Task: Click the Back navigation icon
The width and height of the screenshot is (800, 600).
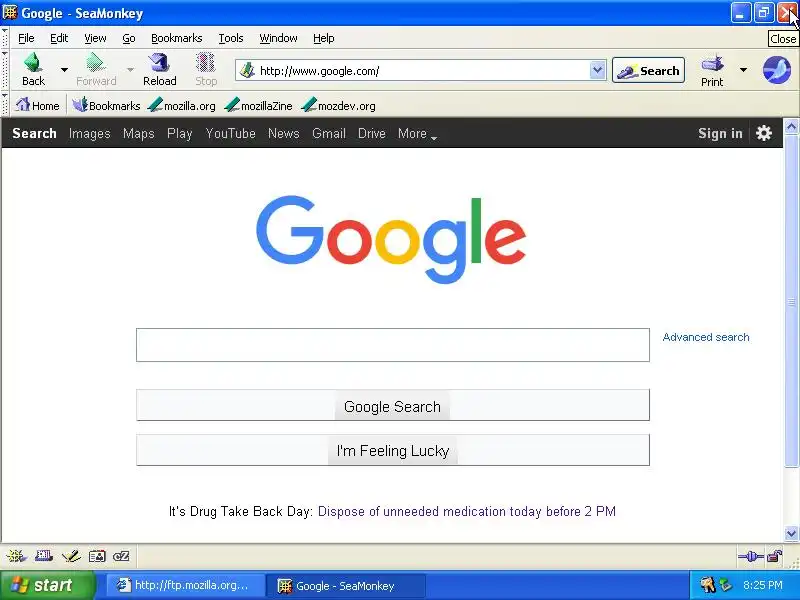Action: [33, 63]
